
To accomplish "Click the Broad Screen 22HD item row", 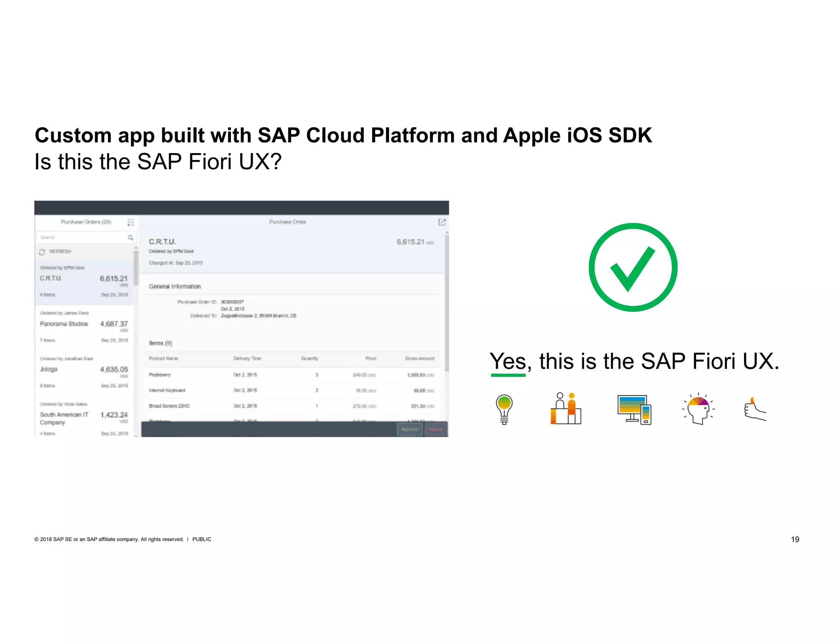I will 292,406.
